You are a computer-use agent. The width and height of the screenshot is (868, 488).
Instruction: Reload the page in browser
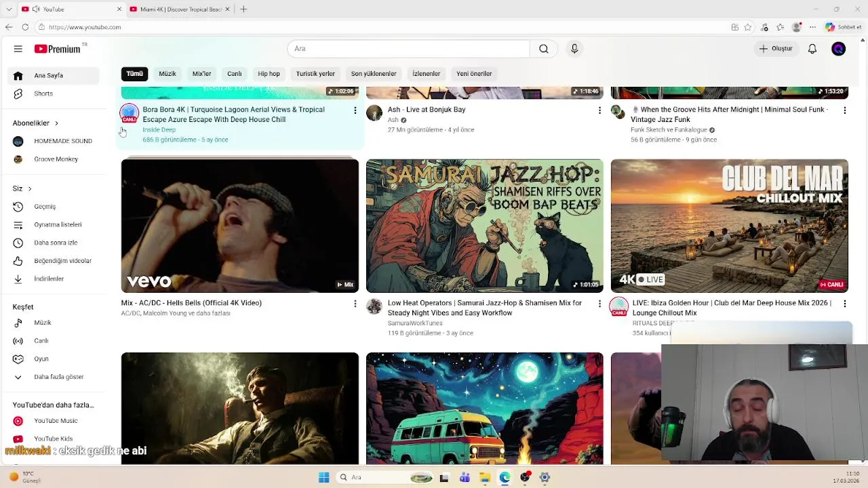[25, 27]
